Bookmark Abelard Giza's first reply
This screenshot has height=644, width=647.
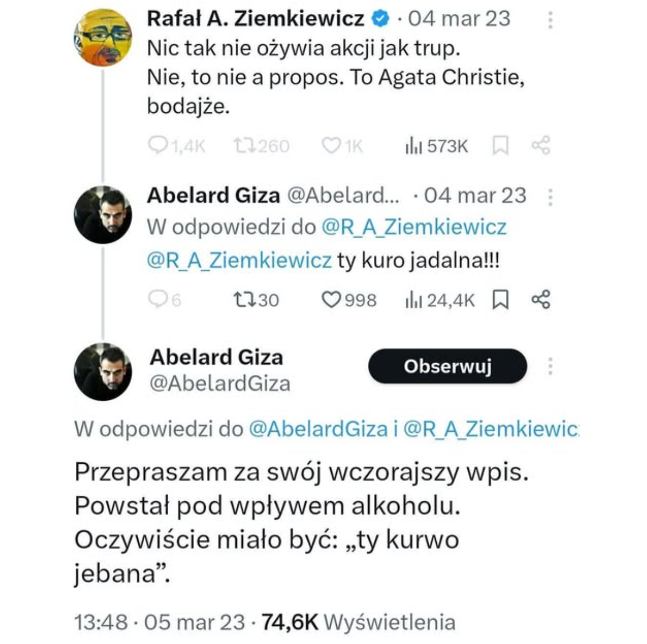pyautogui.click(x=500, y=300)
